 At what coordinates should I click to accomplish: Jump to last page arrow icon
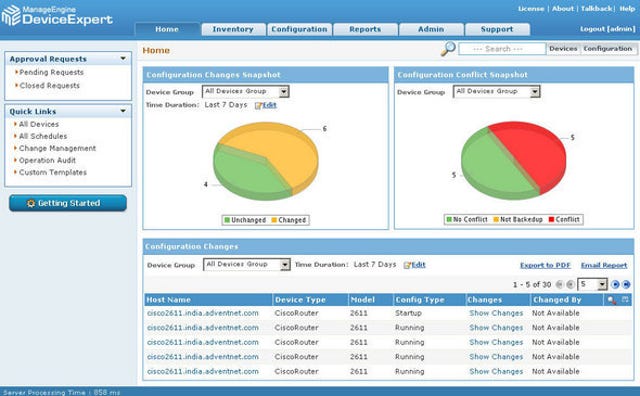coord(626,285)
